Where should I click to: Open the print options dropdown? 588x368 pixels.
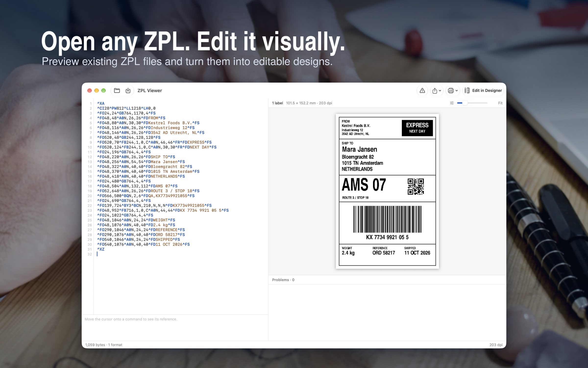coord(453,91)
